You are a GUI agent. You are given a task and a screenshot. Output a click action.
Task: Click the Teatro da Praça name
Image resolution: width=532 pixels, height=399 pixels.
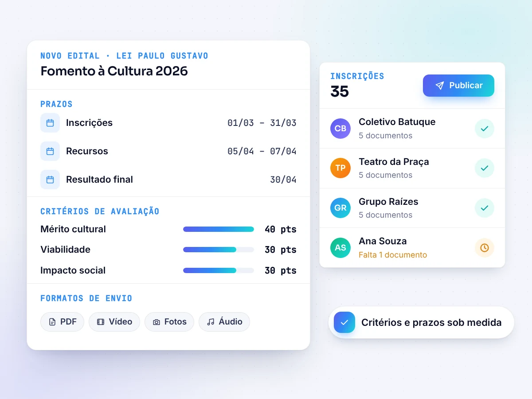394,162
